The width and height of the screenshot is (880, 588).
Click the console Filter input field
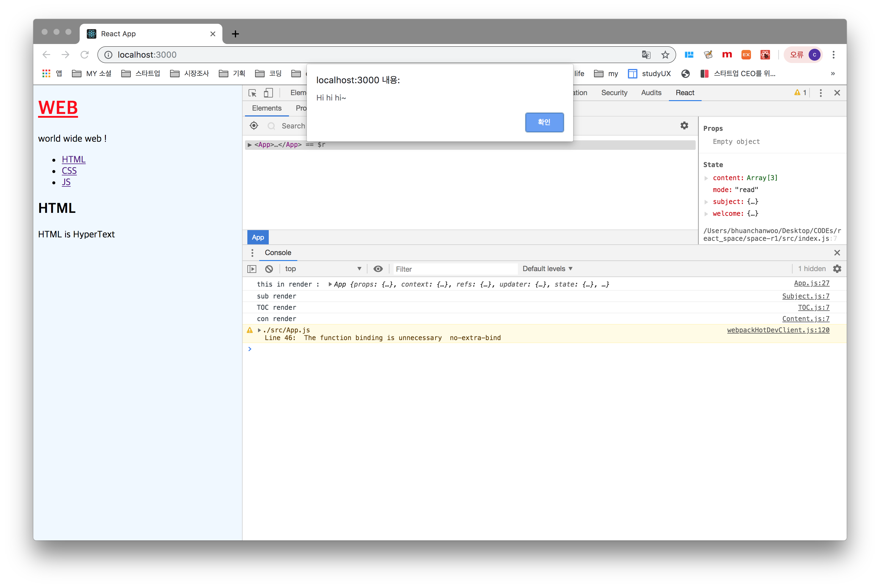[x=455, y=269]
